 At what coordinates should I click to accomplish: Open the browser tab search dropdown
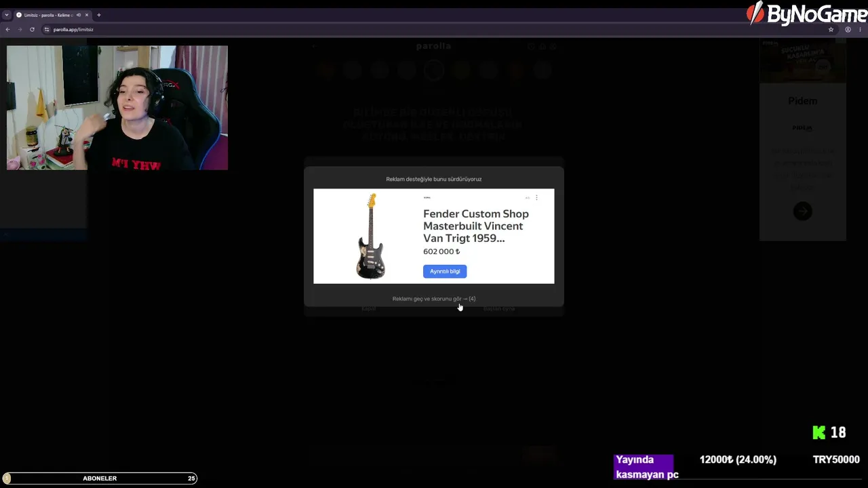[x=7, y=15]
